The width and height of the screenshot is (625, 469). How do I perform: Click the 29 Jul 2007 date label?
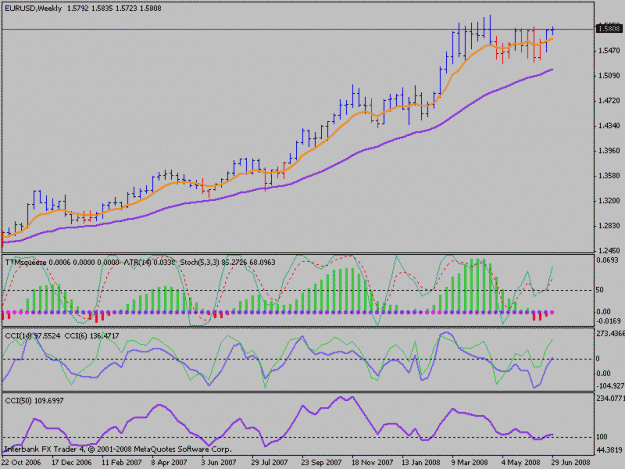coord(269,463)
